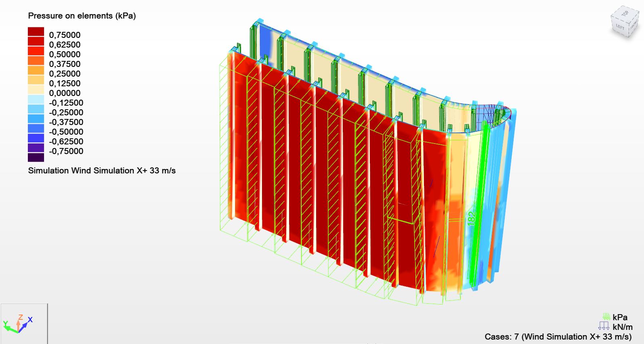Screen dimensions: 644x344
Task: Click the kN/m distributed load icon
Action: [x=604, y=326]
